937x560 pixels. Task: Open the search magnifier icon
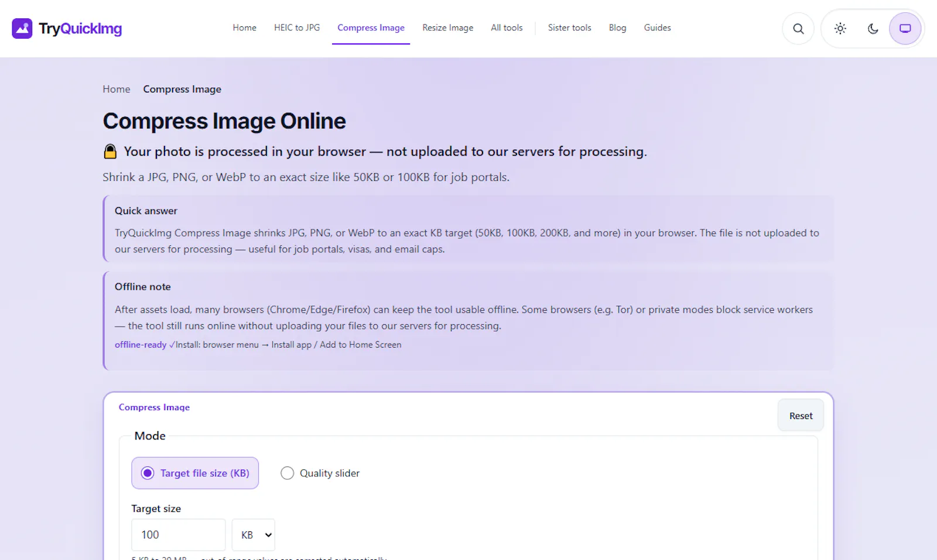coord(798,29)
